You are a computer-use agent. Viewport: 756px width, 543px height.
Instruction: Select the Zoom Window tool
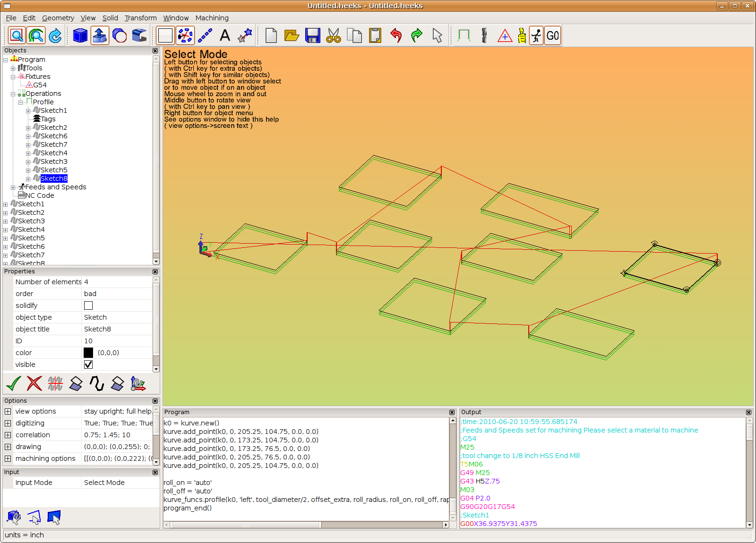[x=17, y=35]
